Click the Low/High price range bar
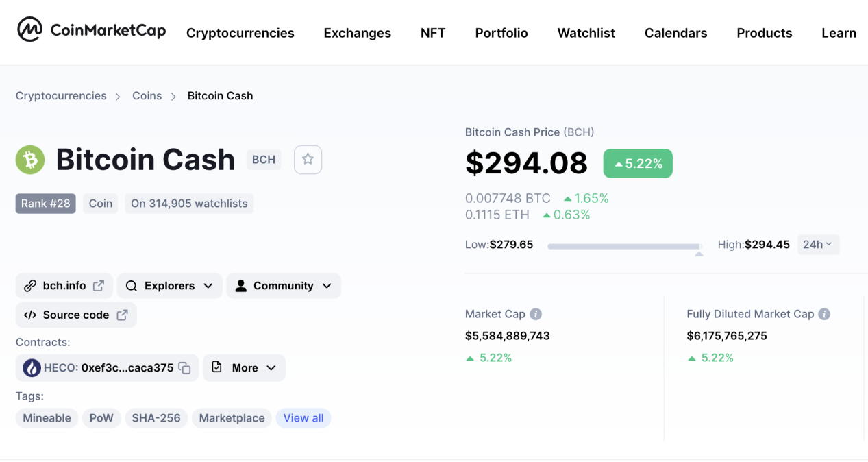This screenshot has width=868, height=462. [625, 245]
